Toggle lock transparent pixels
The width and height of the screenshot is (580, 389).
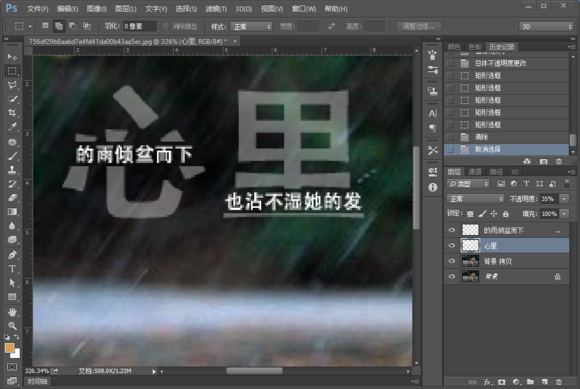(x=470, y=214)
